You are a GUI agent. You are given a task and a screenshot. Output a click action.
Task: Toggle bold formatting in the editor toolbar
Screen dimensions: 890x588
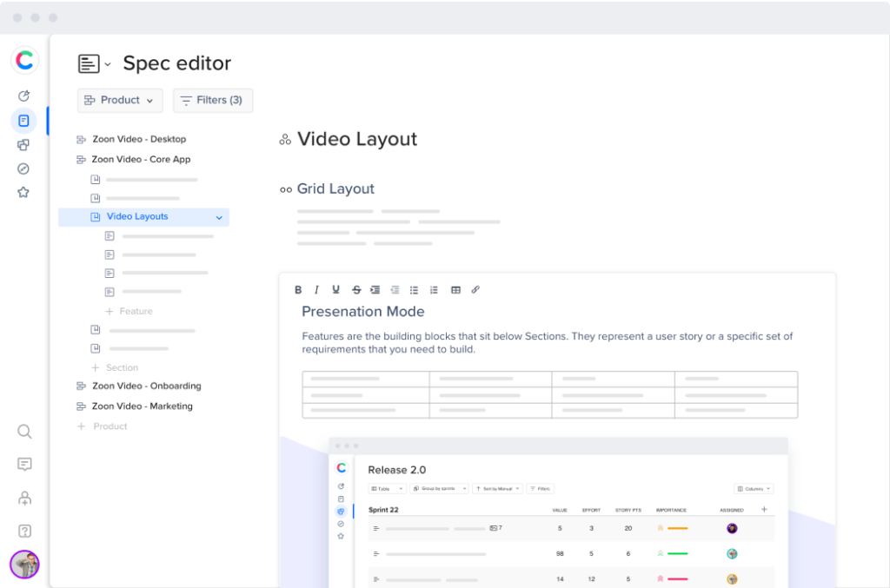(298, 290)
